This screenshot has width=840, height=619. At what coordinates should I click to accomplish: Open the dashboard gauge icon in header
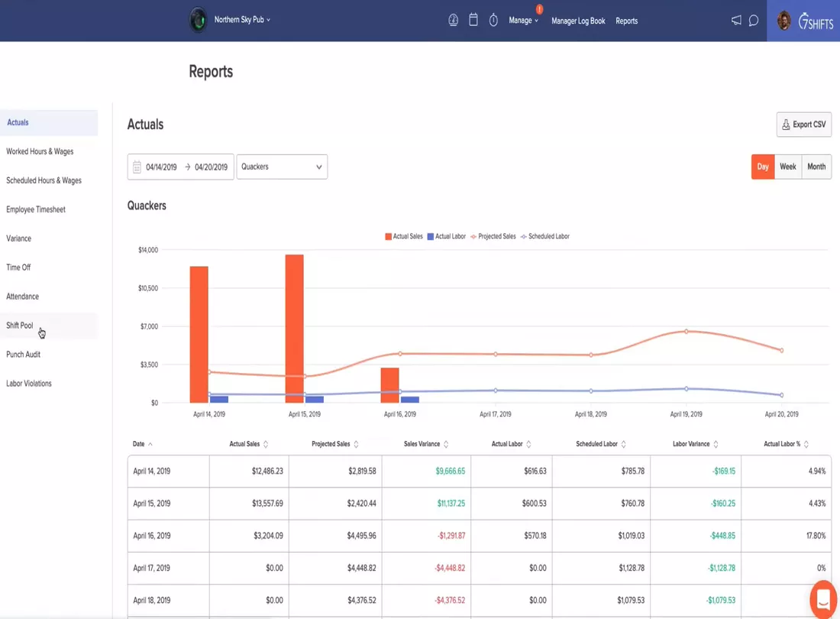453,21
